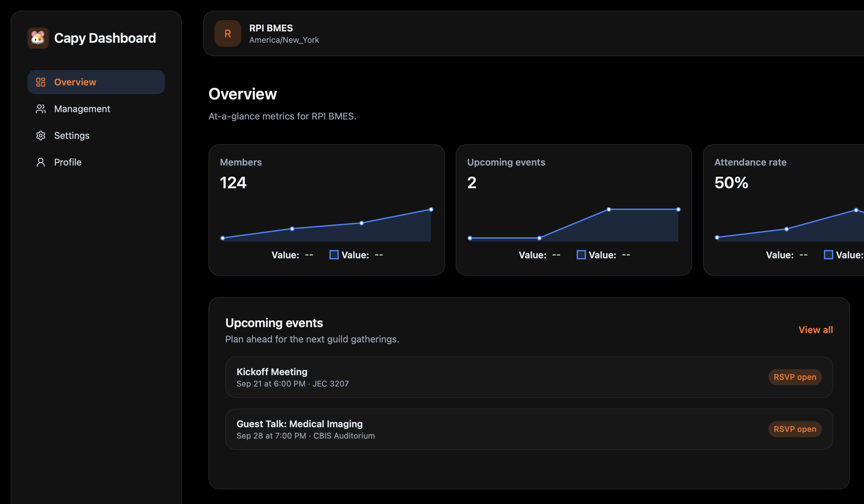Click RSVP open for Kickoff Meeting

click(795, 377)
